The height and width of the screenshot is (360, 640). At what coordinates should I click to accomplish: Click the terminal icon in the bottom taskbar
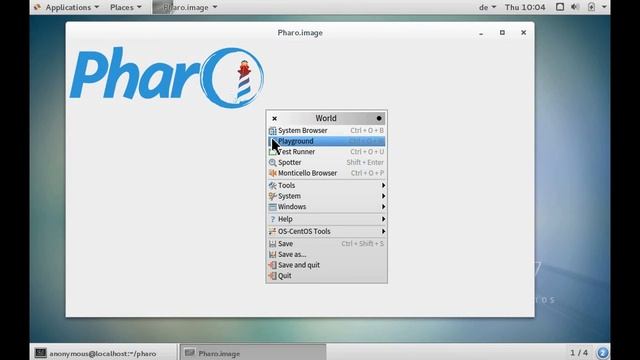point(40,353)
